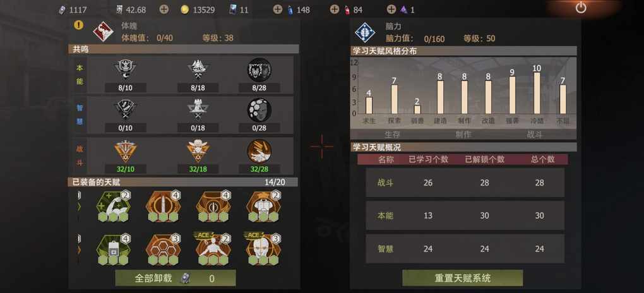
Task: Select the 智慧 row in talent overview
Action: click(x=465, y=249)
